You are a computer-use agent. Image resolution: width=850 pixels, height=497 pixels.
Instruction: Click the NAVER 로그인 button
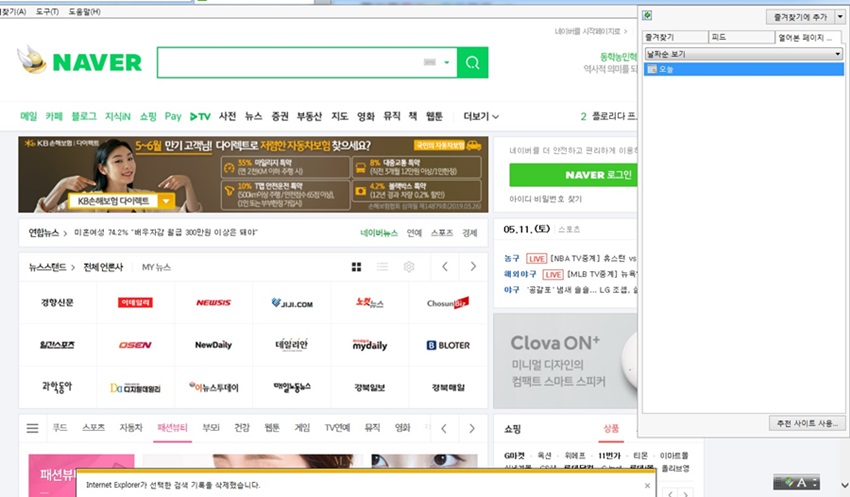573,175
